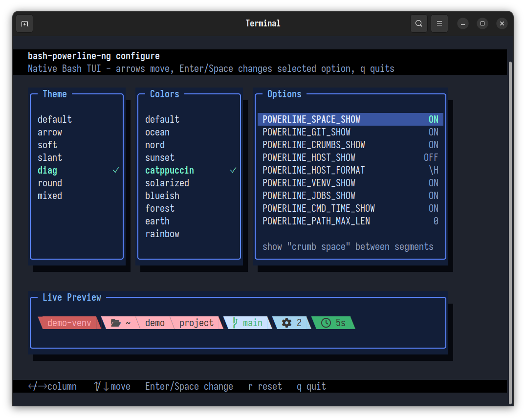Viewport: 526px width, 420px height.
Task: Minimize the Terminal window
Action: [x=462, y=23]
